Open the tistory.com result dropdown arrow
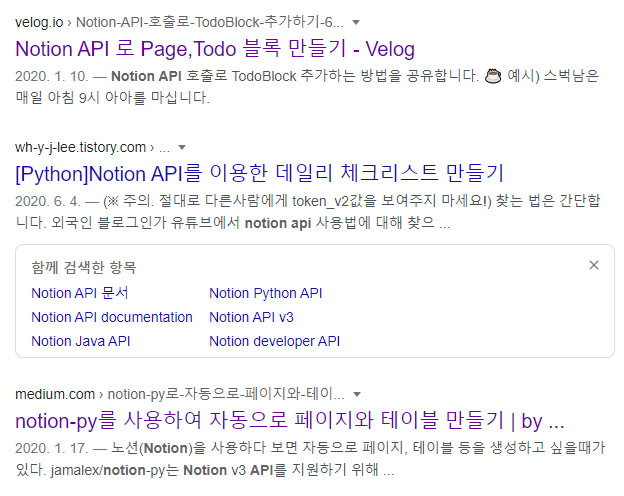The image size is (624, 496). [x=182, y=148]
